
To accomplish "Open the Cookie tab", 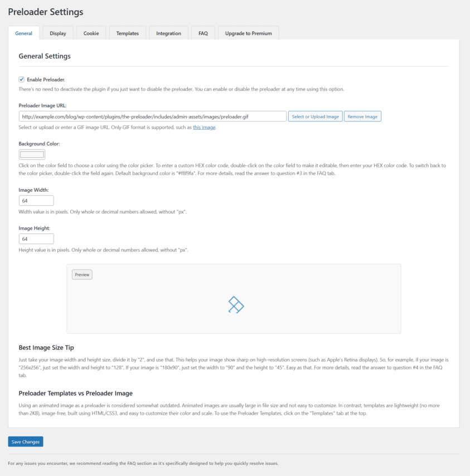I will coord(91,33).
